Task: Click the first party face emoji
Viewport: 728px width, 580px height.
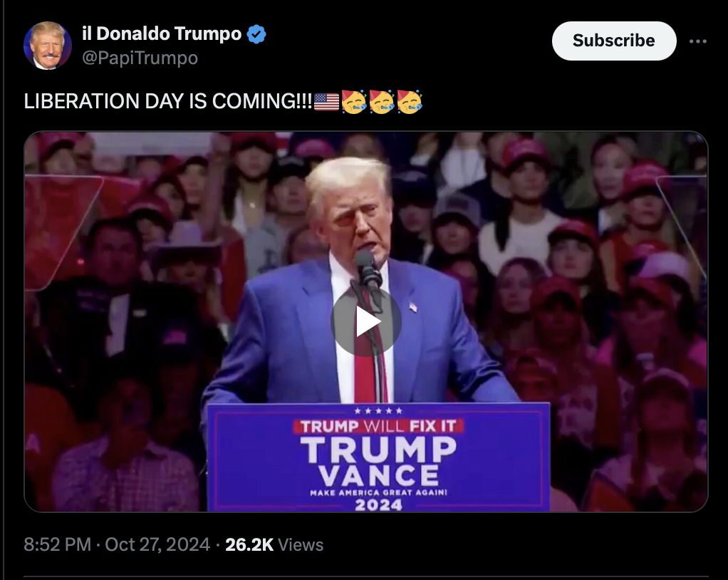Action: tap(354, 102)
